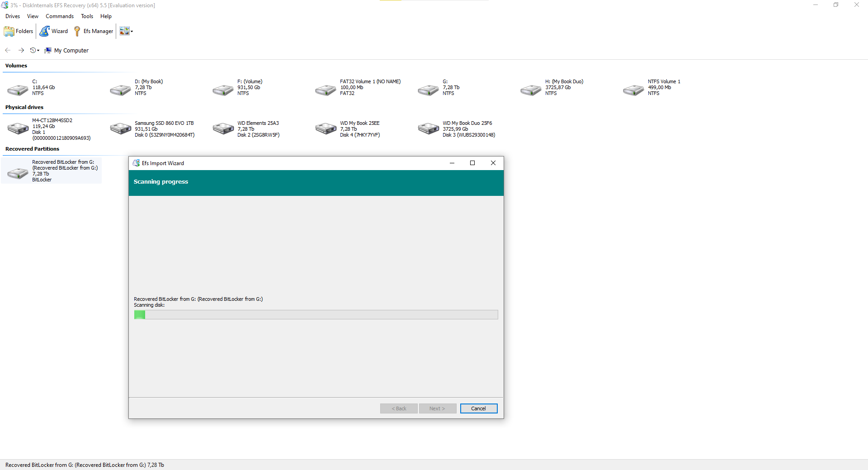Open the Help menu
This screenshot has width=868, height=470.
click(x=106, y=16)
